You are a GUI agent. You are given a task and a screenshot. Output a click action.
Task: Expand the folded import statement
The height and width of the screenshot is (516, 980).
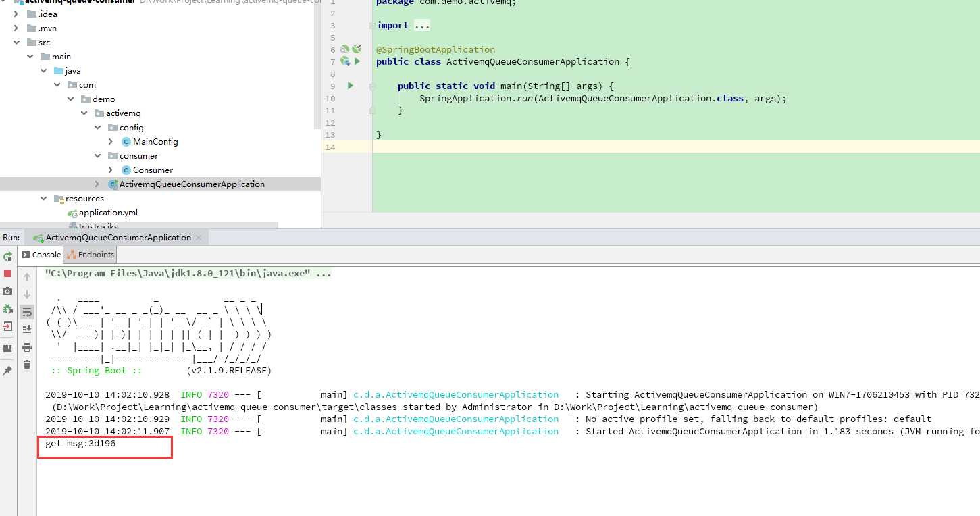(x=421, y=26)
